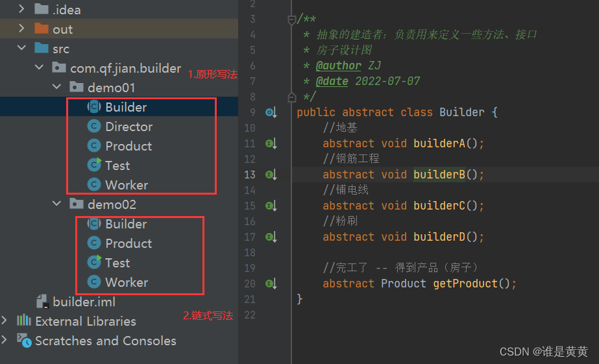Screen dimensions: 599x364
Task: Click the abstract class icon of demo01 Builder
Action: (x=94, y=106)
